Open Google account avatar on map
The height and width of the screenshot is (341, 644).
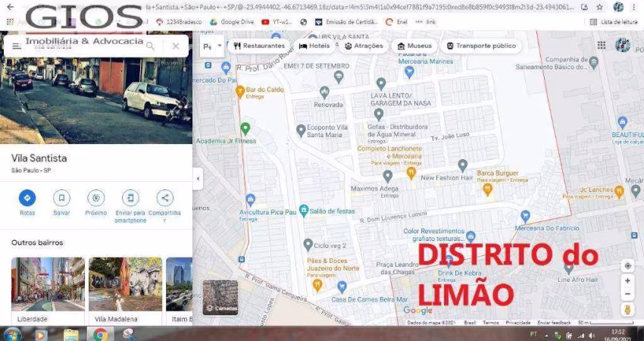pos(623,45)
